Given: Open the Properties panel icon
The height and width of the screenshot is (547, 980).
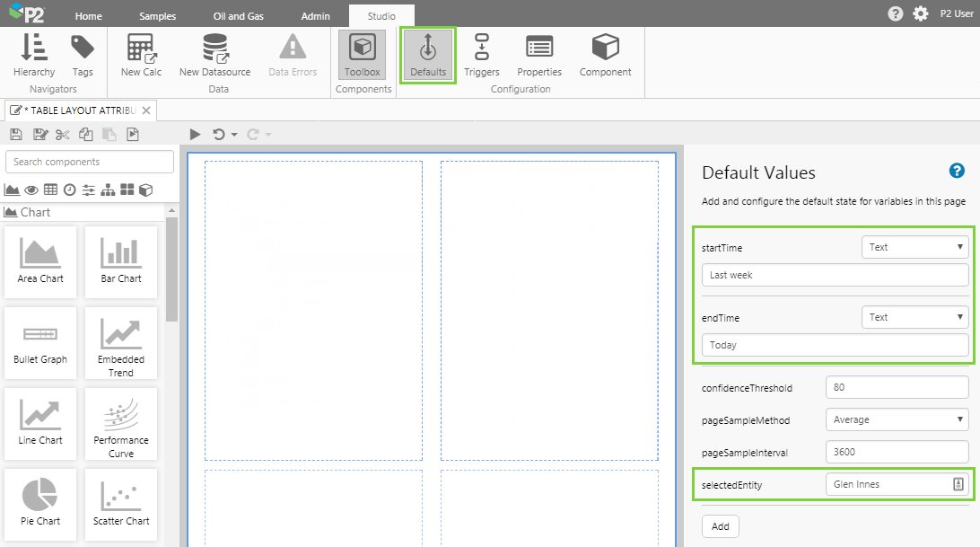Looking at the screenshot, I should point(539,55).
